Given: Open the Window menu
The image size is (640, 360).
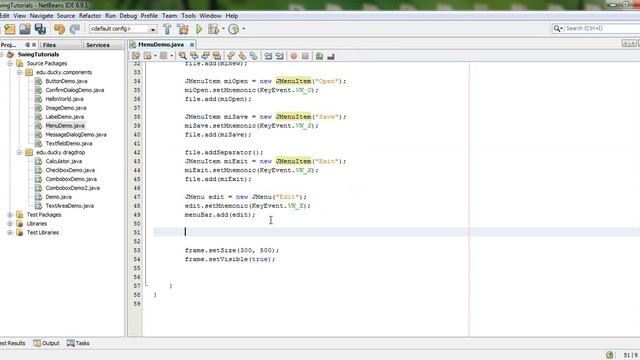Looking at the screenshot, I should click(x=210, y=16).
